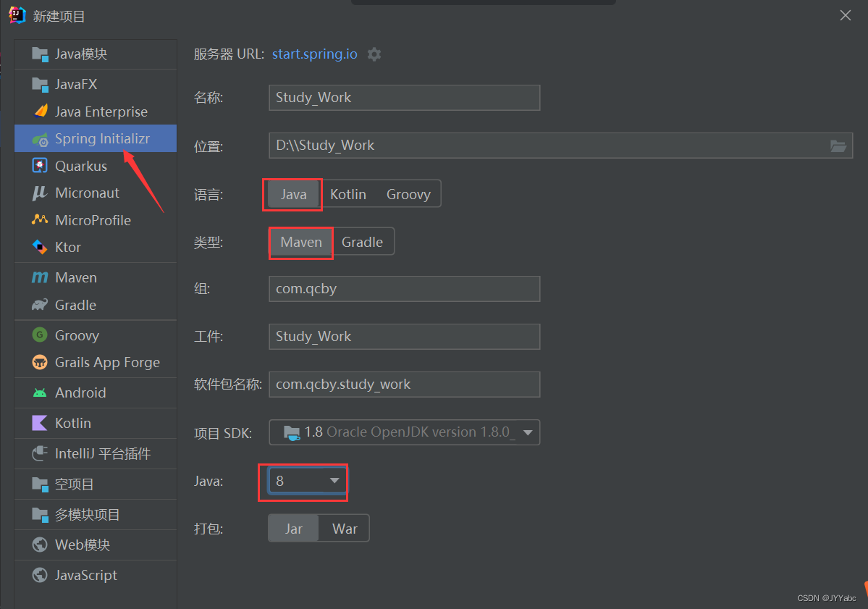Select 多模块项目 in the project list
The image size is (868, 609).
click(96, 514)
